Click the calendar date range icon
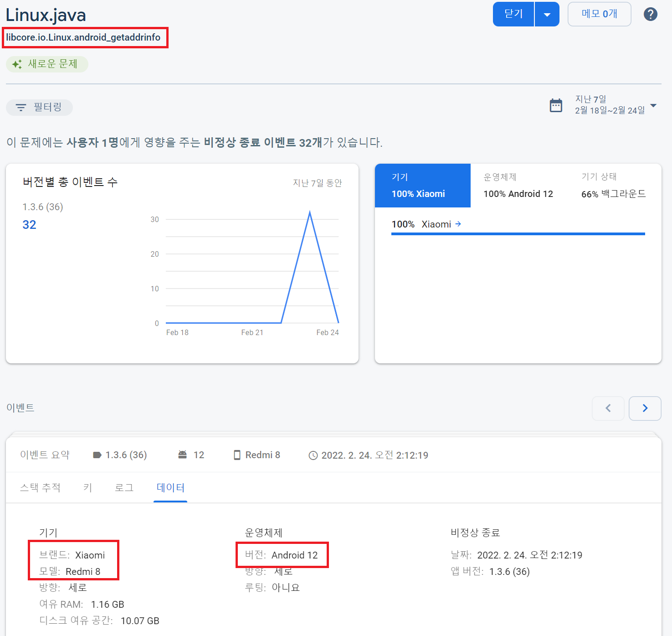The width and height of the screenshot is (672, 636). (556, 105)
